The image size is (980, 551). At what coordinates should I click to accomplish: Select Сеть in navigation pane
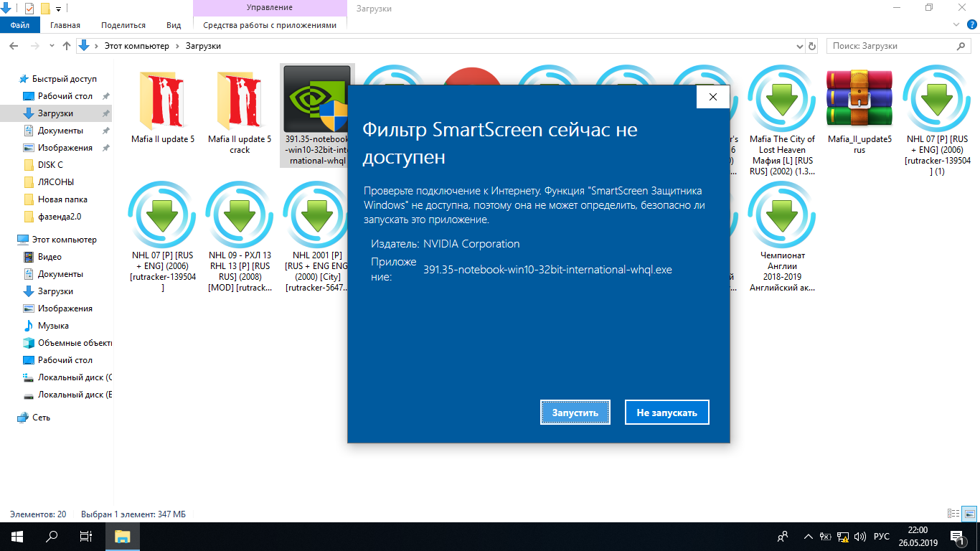pos(41,418)
